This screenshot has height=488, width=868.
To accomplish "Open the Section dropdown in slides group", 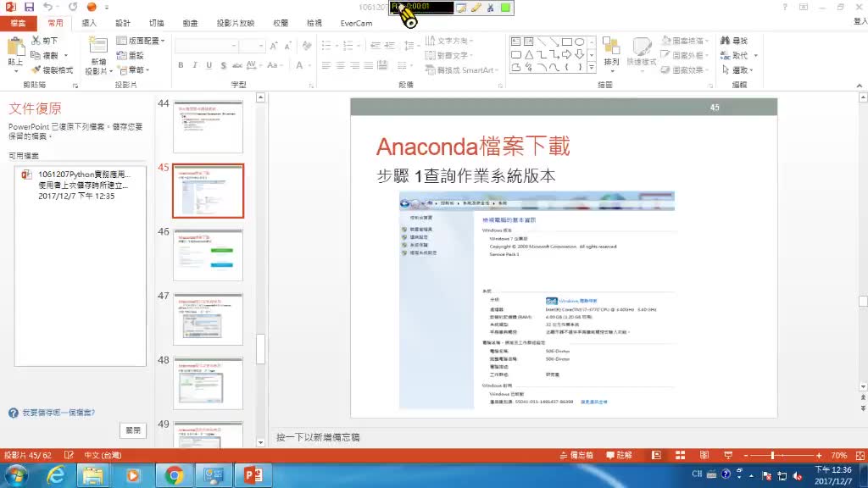I will (133, 70).
